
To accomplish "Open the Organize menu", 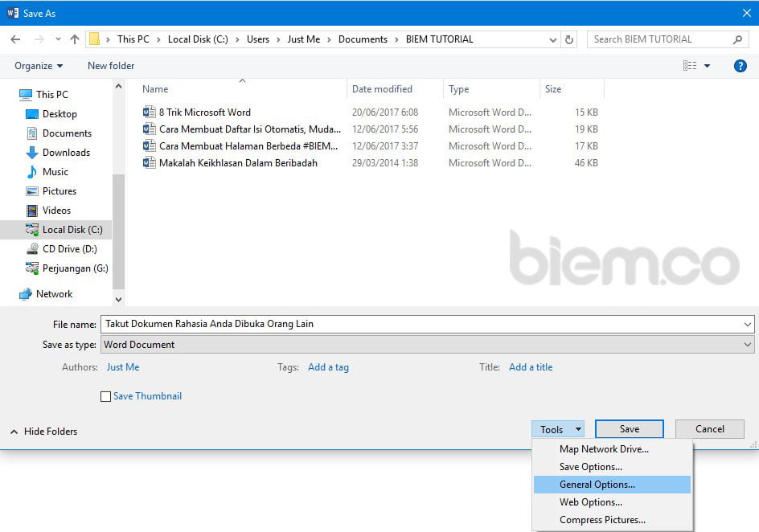I will tap(39, 66).
